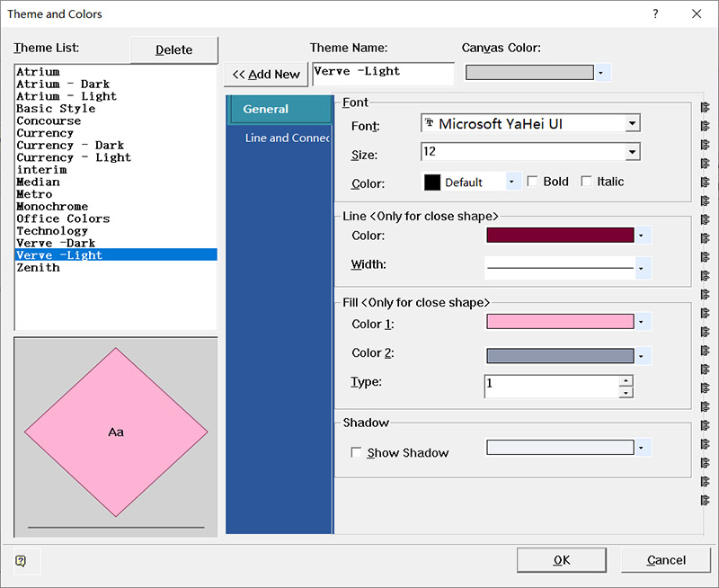Select "Atrium - Dark" in the Theme List
Screen dimensions: 719x588
(x=116, y=84)
